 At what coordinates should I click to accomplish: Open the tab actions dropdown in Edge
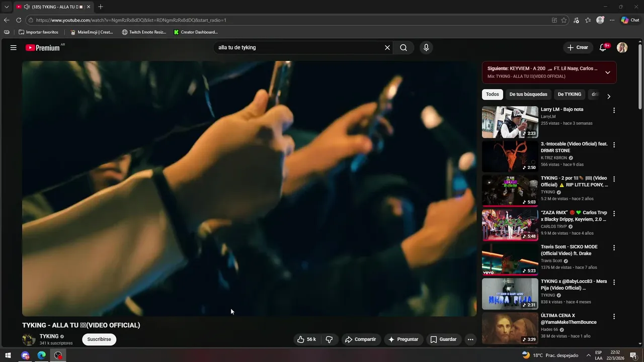(x=7, y=7)
